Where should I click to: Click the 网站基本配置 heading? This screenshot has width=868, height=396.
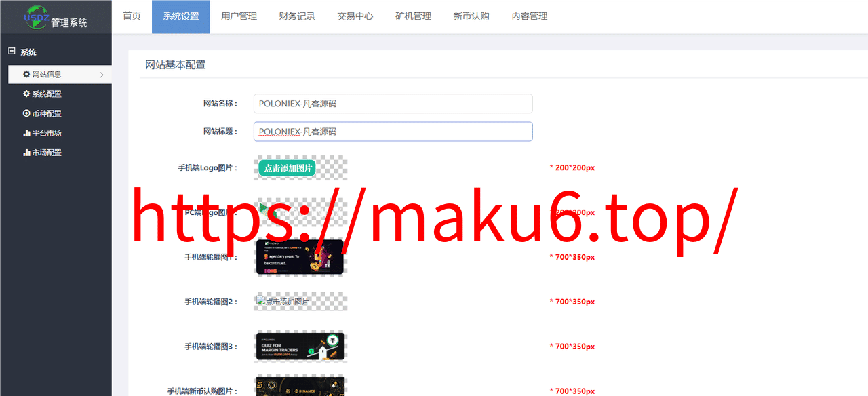pos(176,65)
